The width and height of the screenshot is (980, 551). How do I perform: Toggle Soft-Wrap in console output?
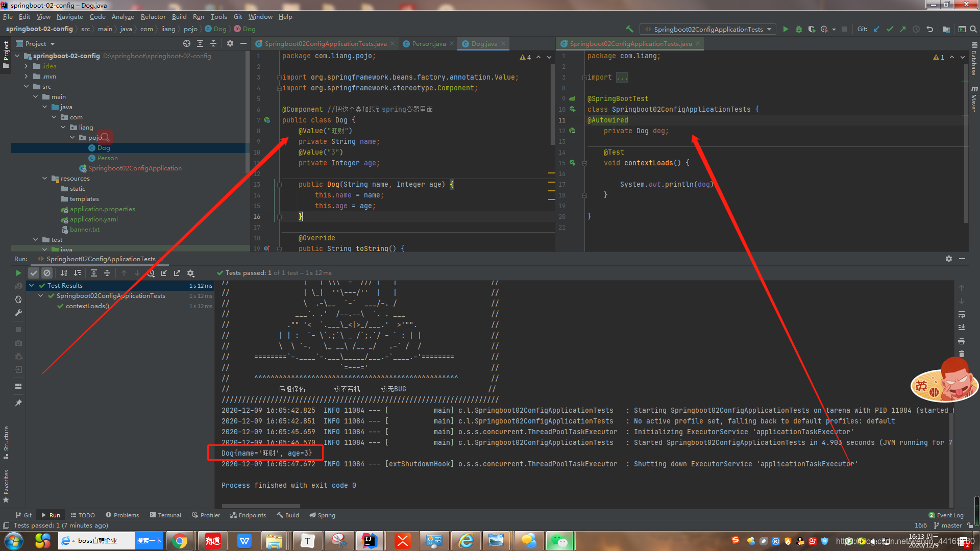962,314
